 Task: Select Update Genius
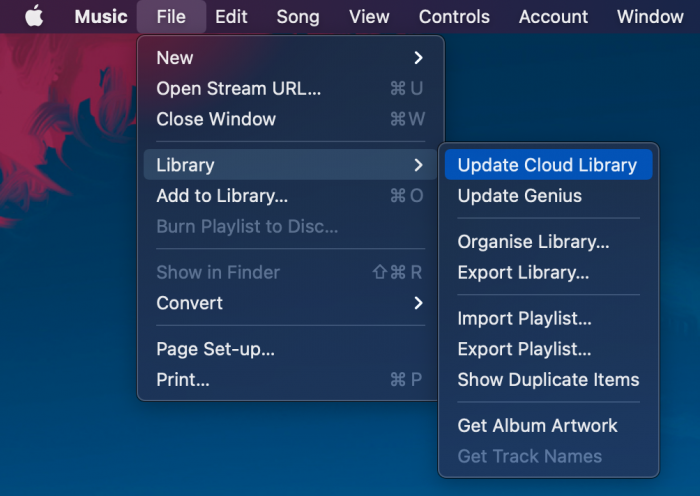(549, 196)
